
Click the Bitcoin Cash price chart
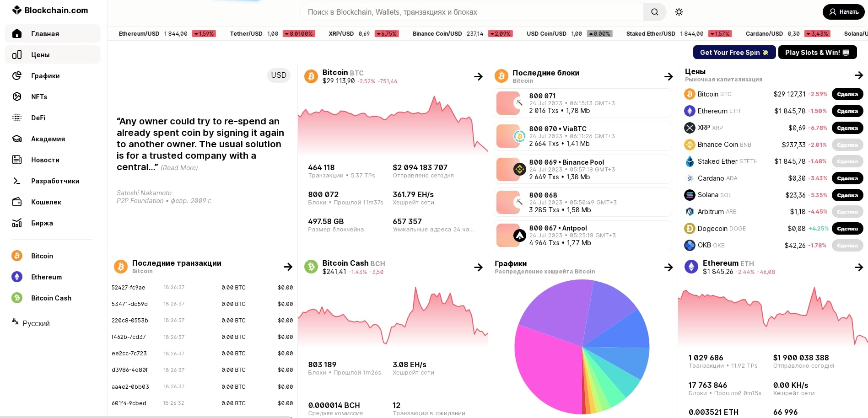tap(393, 316)
